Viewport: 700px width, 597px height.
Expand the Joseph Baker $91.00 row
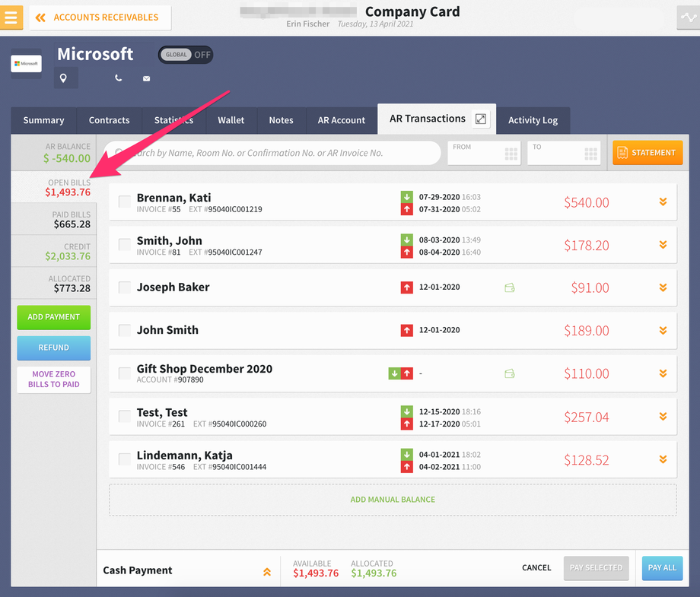click(663, 287)
